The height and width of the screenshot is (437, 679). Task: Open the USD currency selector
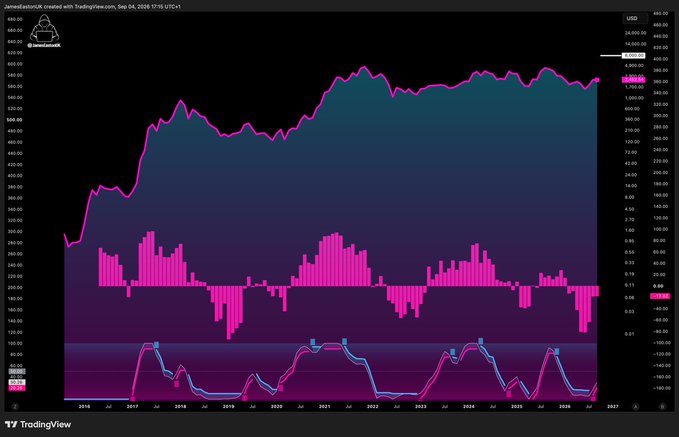pos(634,19)
